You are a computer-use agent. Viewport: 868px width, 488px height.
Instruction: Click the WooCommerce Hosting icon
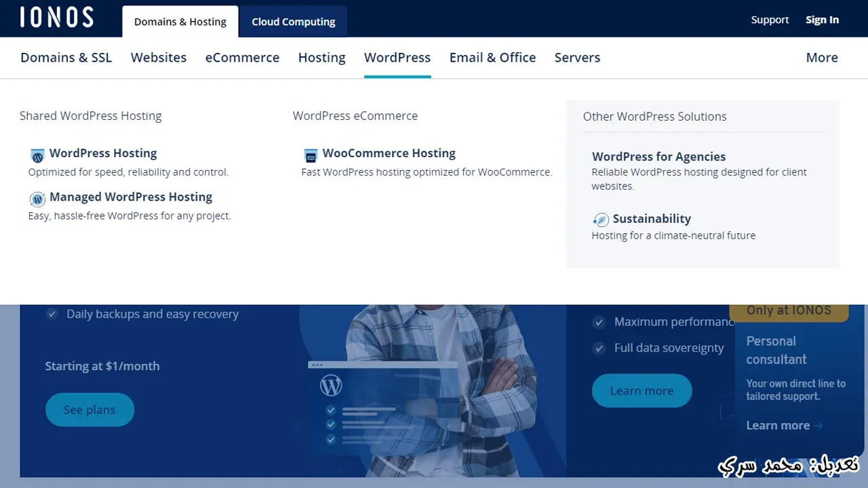(x=311, y=156)
